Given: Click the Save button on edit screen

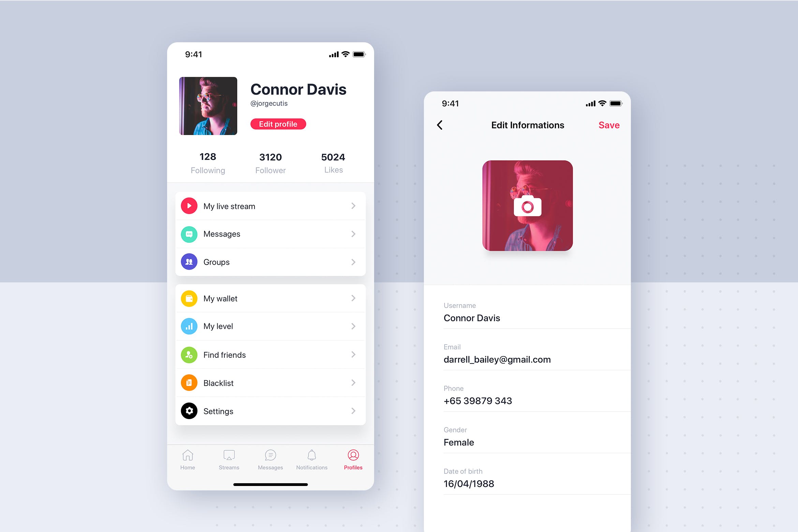Looking at the screenshot, I should (609, 125).
